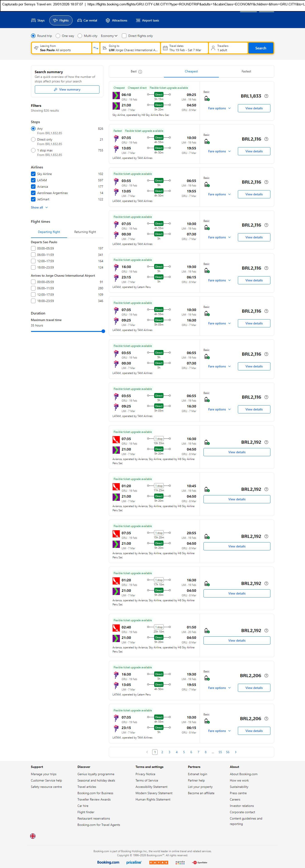Select the One way radio button

tap(58, 36)
